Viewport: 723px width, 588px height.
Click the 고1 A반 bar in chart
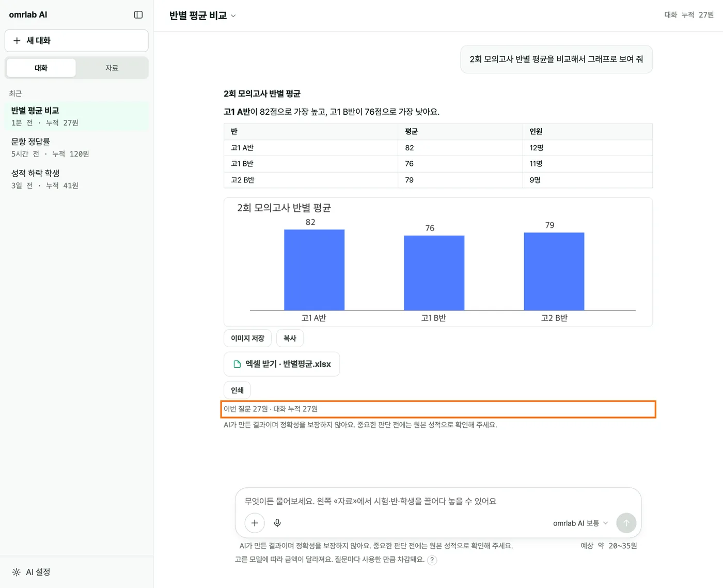315,270
